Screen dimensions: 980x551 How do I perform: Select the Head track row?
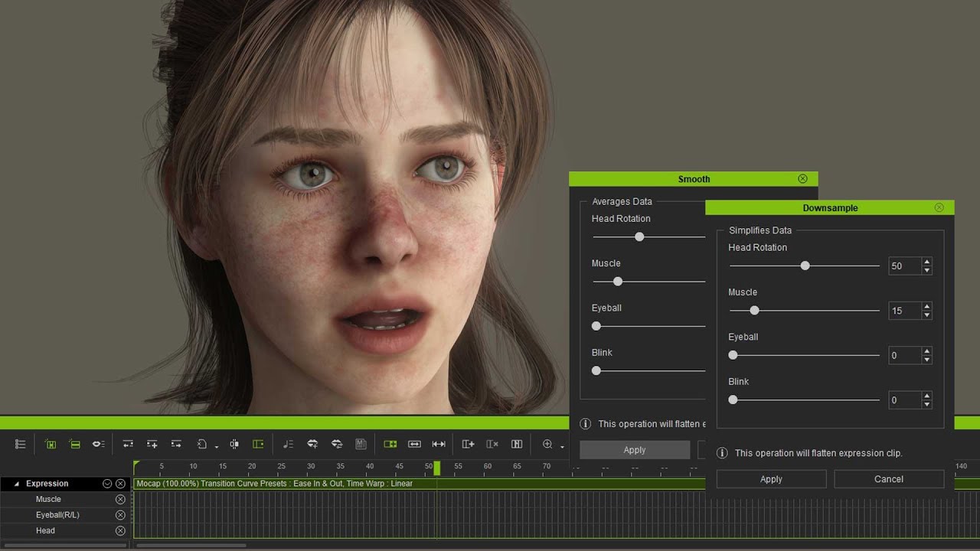tap(65, 530)
